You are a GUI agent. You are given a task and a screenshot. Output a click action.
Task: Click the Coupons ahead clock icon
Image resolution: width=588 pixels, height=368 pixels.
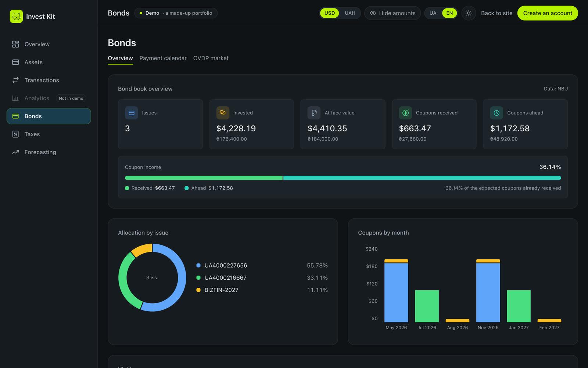[496, 113]
